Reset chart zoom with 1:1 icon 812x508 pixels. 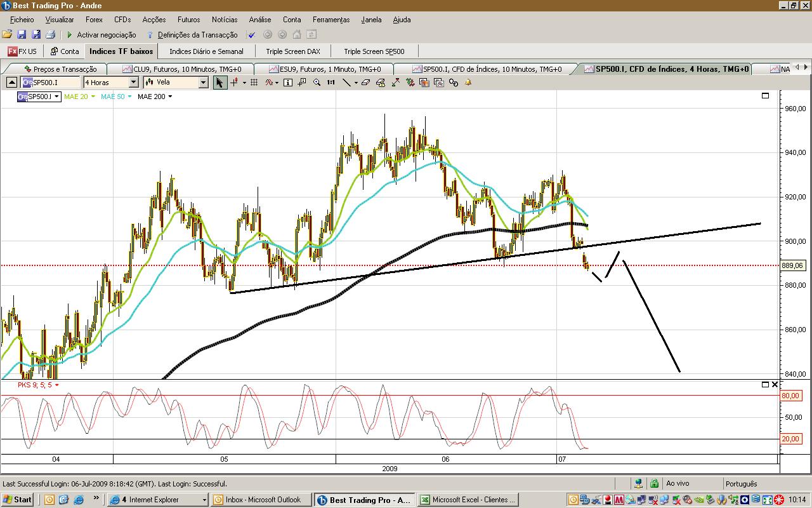[331, 83]
